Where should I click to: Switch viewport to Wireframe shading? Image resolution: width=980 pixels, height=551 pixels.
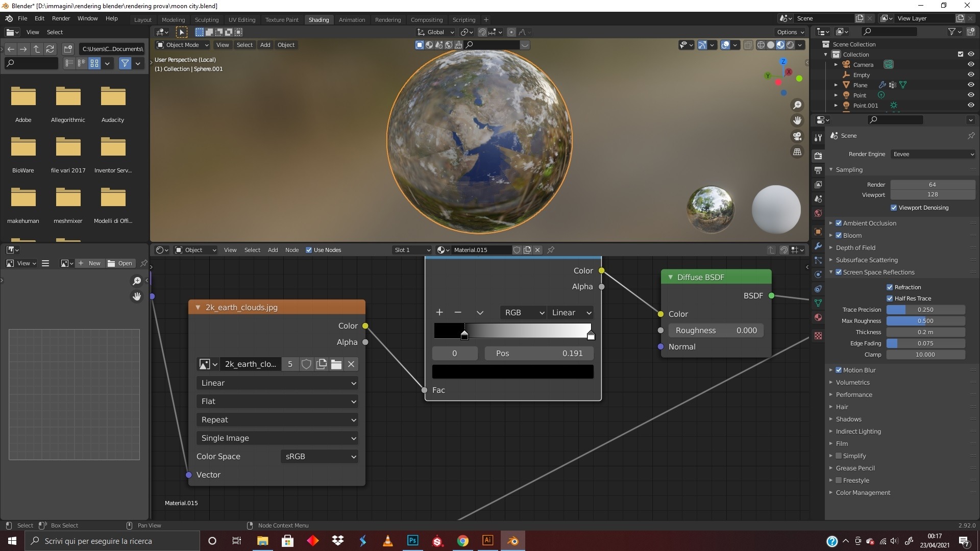click(x=761, y=45)
